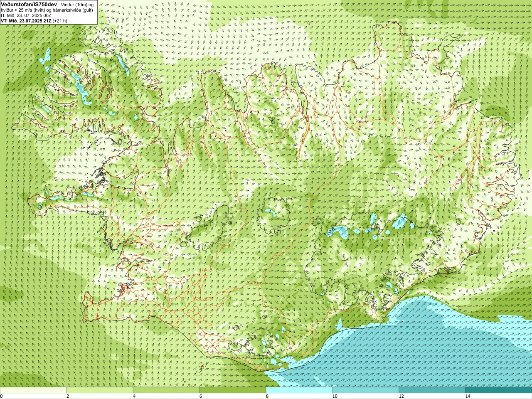The width and height of the screenshot is (532, 399).
Task: Select the pale yellow 0–2 m/s scale swatch
Action: click(33, 390)
